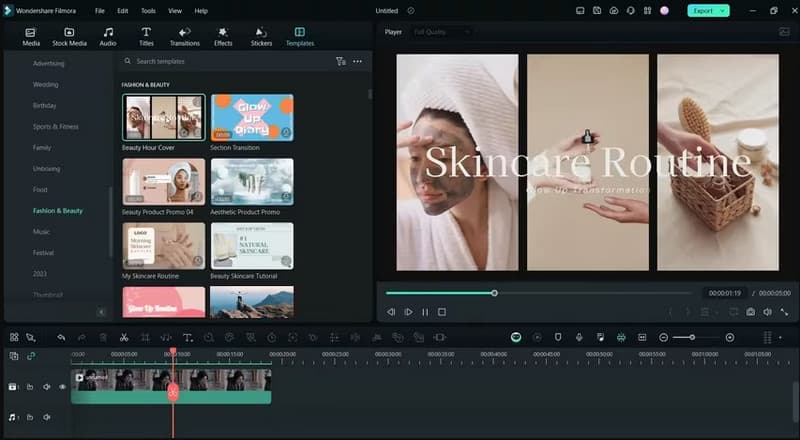Mute the video track 1

pyautogui.click(x=46, y=387)
